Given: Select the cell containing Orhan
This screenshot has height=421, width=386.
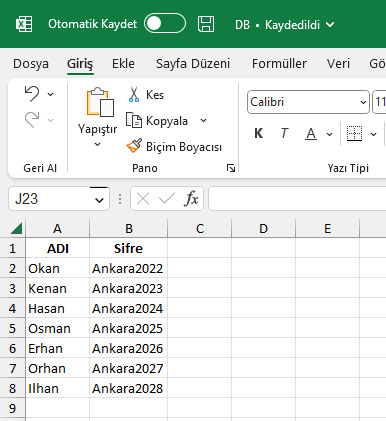Looking at the screenshot, I should (58, 368).
